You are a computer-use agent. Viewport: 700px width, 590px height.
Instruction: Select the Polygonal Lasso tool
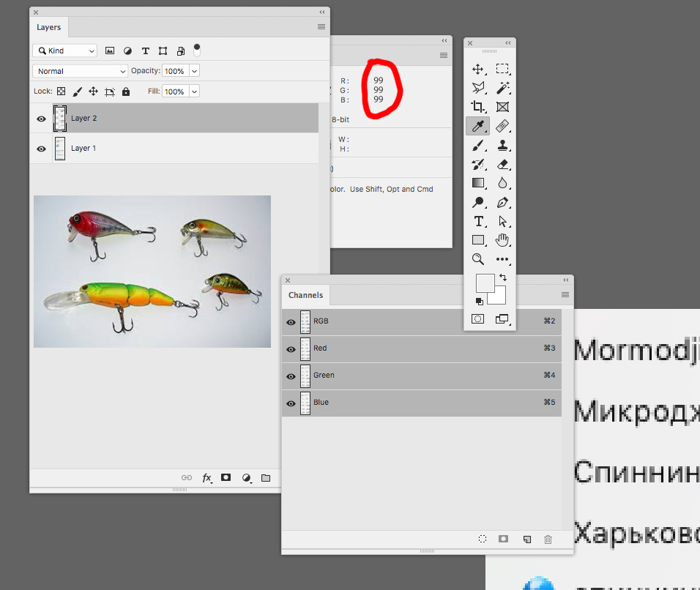478,88
